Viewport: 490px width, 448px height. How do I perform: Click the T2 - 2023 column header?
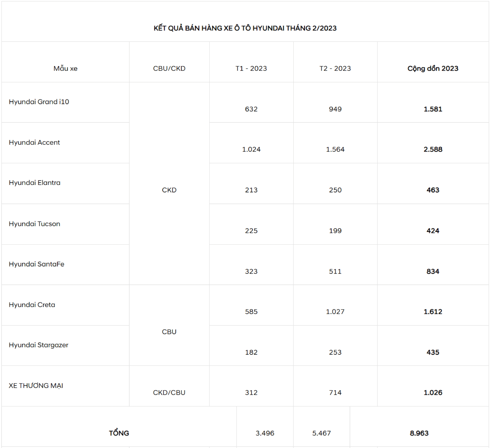coord(335,68)
